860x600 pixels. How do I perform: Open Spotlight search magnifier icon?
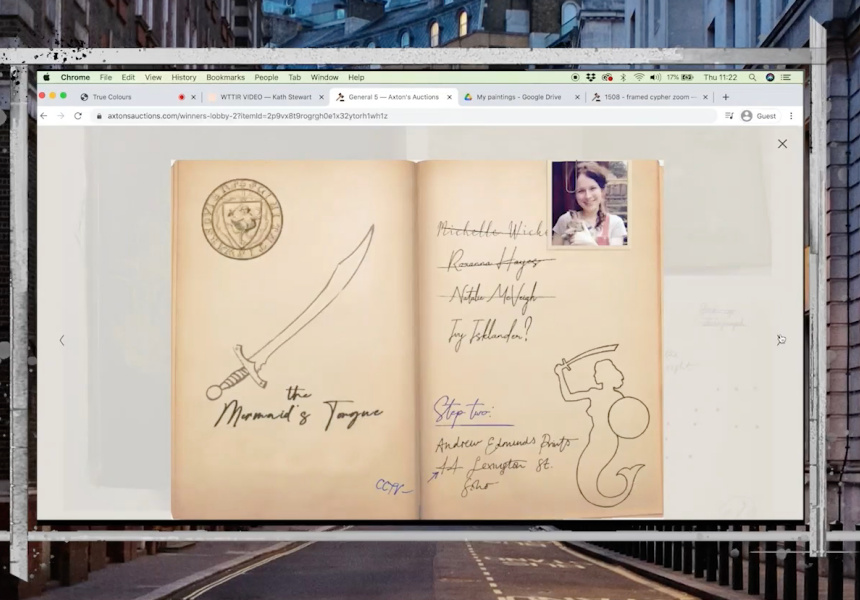coord(752,77)
